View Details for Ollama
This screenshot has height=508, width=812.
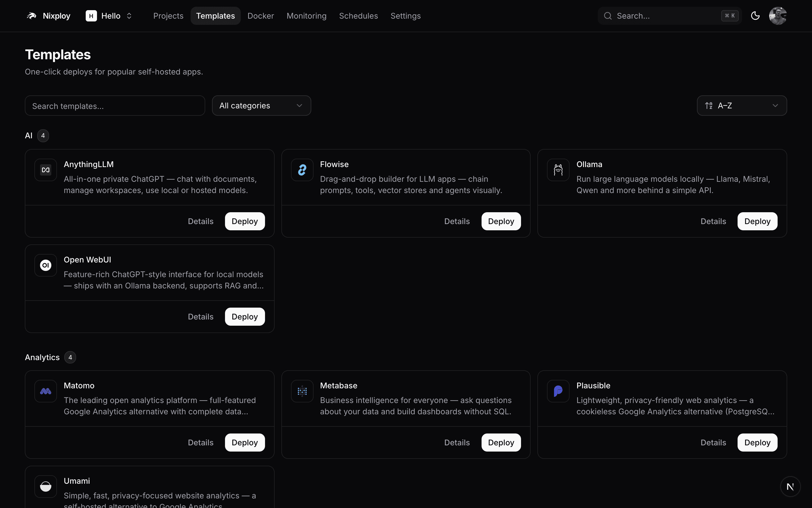pyautogui.click(x=713, y=222)
